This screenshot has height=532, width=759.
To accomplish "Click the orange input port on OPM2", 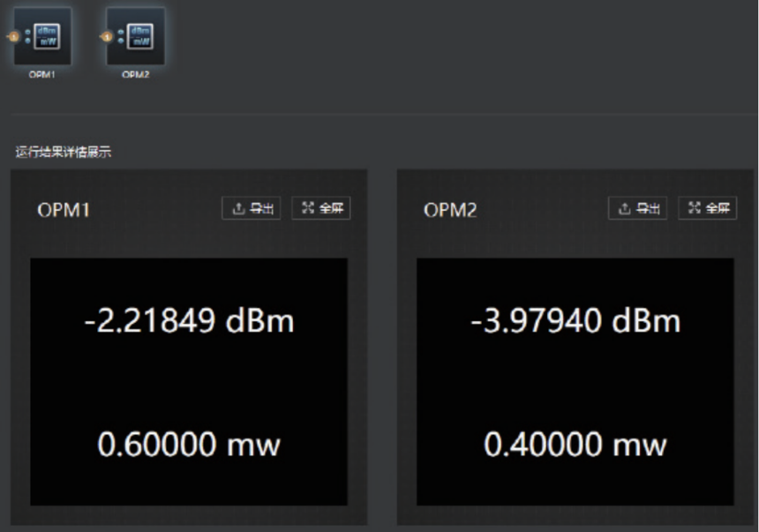I will (x=107, y=36).
